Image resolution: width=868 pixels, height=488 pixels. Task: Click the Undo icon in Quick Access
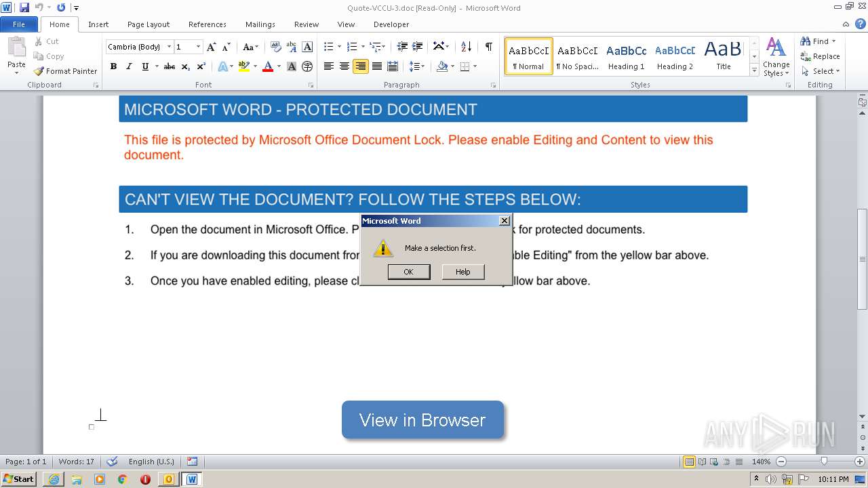[39, 7]
